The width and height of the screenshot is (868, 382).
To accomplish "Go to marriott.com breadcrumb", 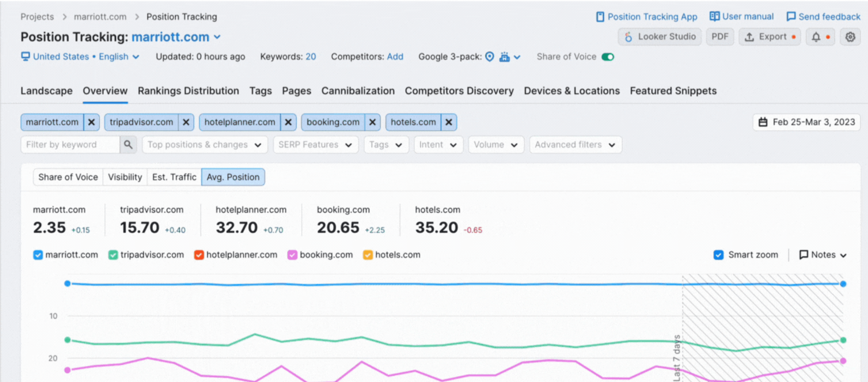I will click(100, 17).
